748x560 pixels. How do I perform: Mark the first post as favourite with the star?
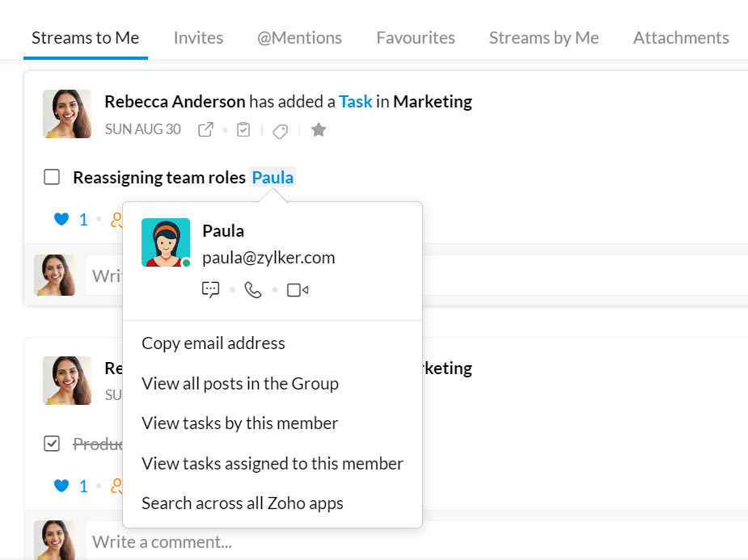click(318, 129)
